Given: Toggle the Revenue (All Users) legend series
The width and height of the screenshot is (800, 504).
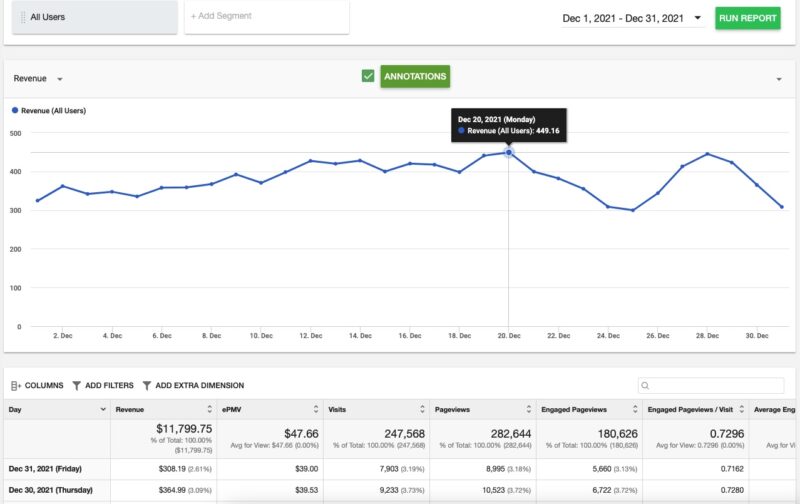Looking at the screenshot, I should 50,111.
